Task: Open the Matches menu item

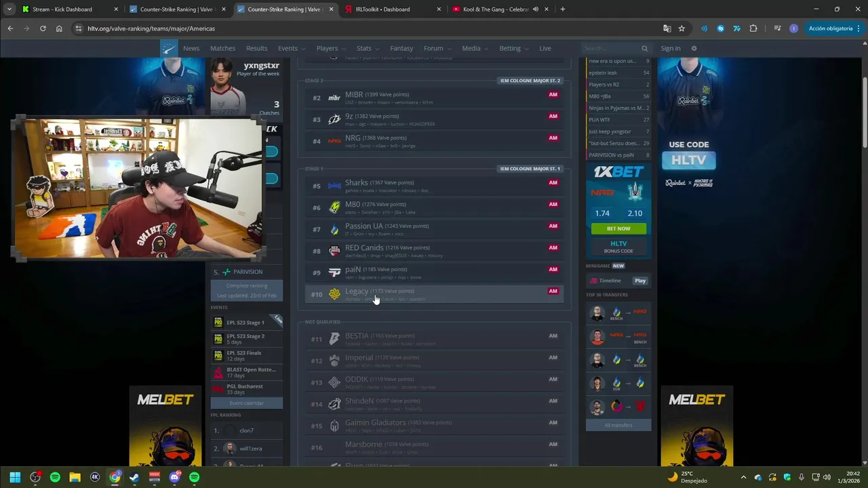Action: [x=222, y=48]
